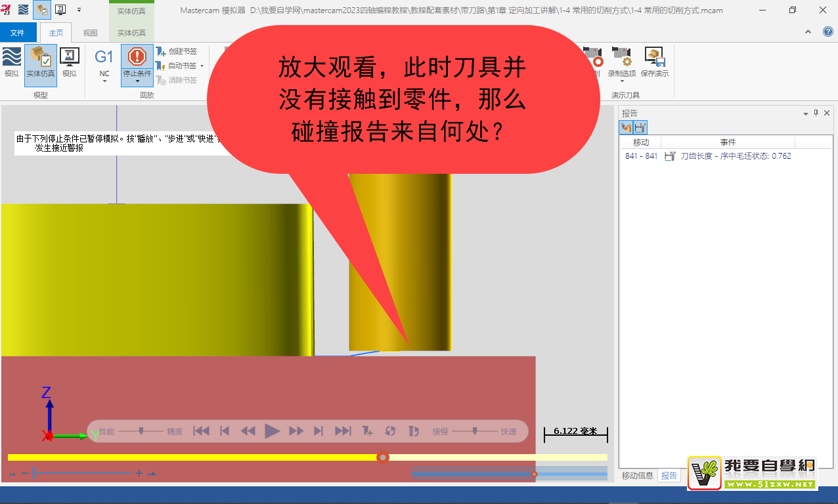Select the 841 - 841 report row
The width and height of the screenshot is (838, 504).
[x=707, y=156]
